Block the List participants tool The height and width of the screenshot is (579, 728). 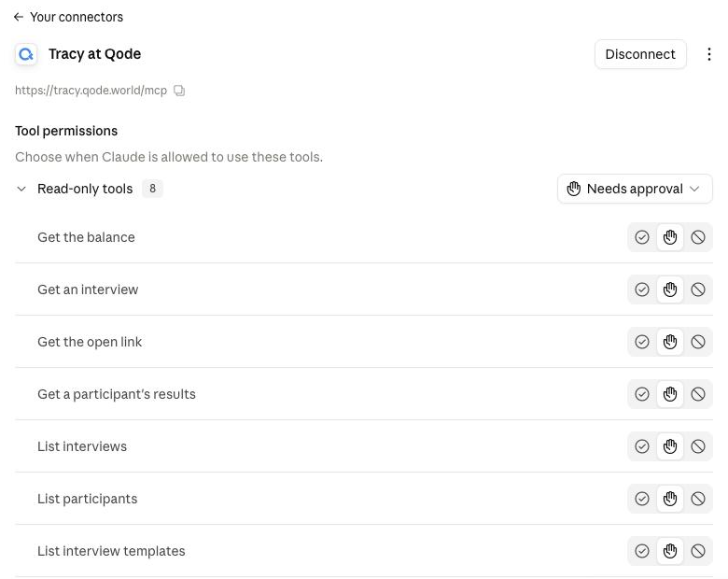pyautogui.click(x=698, y=499)
